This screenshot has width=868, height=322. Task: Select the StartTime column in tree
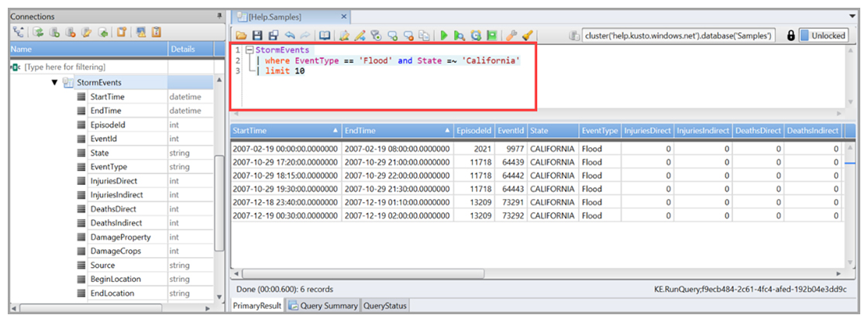pos(108,97)
